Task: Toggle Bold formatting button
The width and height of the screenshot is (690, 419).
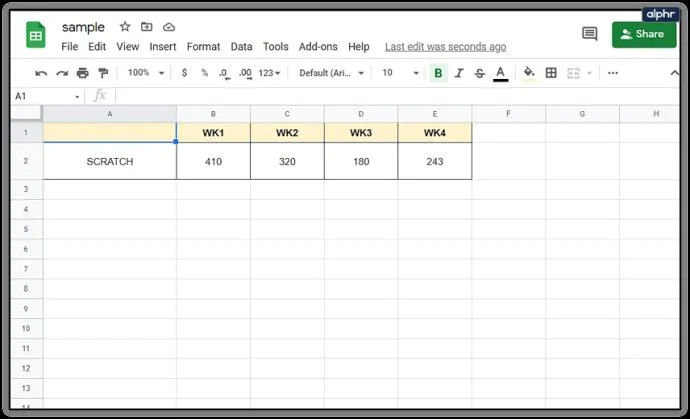Action: point(438,73)
